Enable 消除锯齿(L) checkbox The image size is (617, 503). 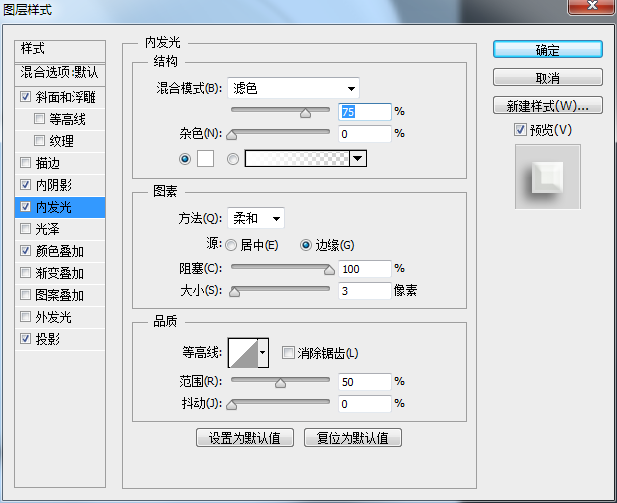pyautogui.click(x=288, y=353)
